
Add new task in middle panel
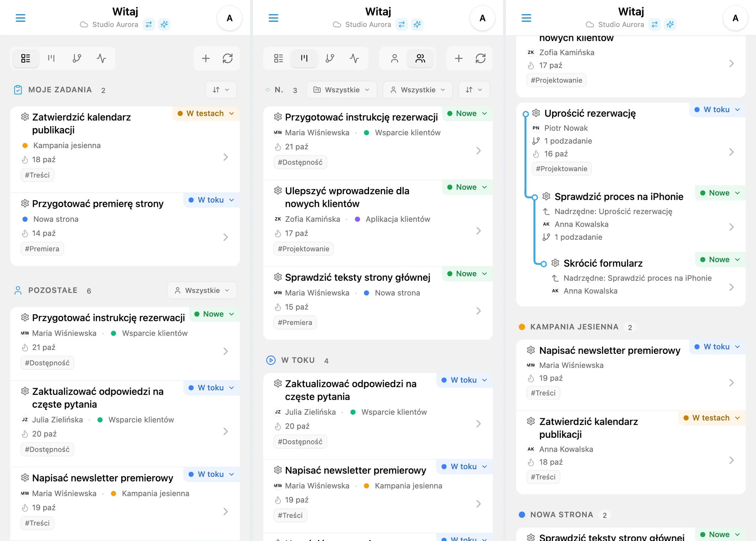459,58
